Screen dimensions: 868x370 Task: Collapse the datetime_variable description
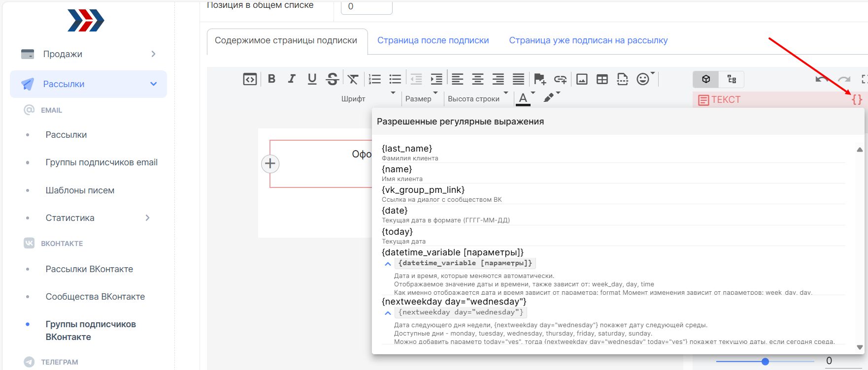(x=388, y=264)
